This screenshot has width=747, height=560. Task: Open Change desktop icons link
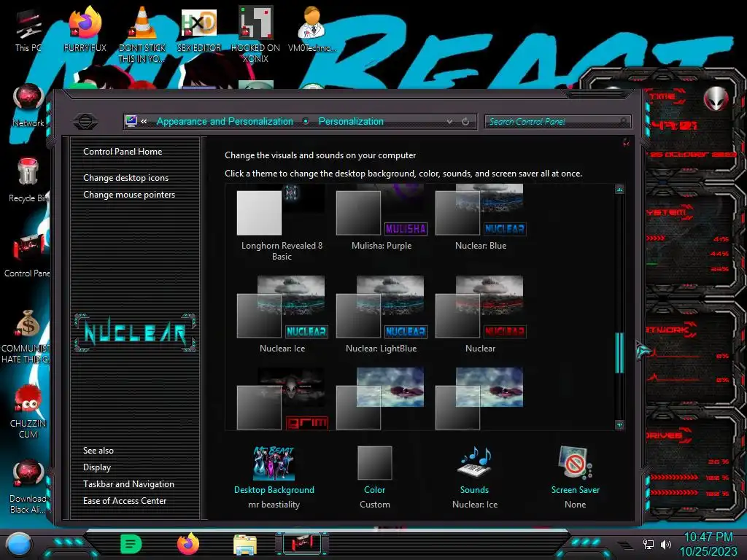(125, 178)
